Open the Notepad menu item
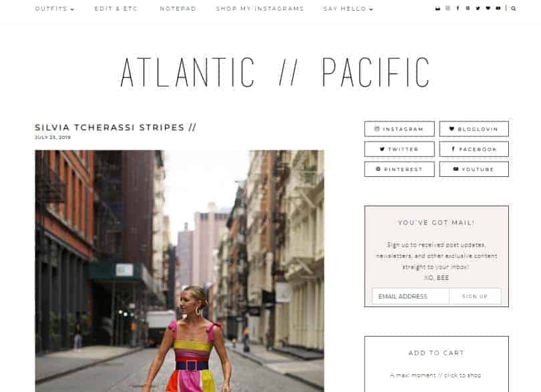 (x=178, y=9)
